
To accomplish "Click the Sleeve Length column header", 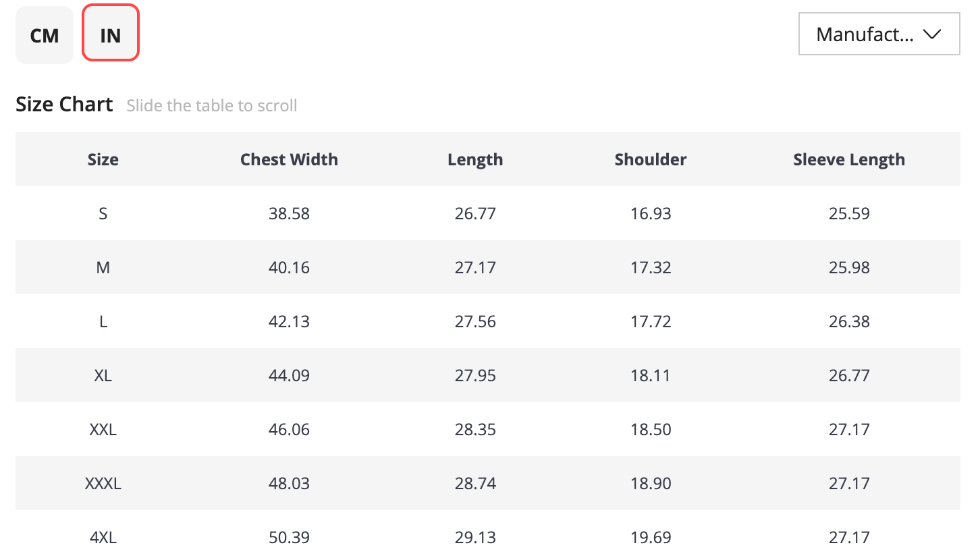I will coord(849,160).
